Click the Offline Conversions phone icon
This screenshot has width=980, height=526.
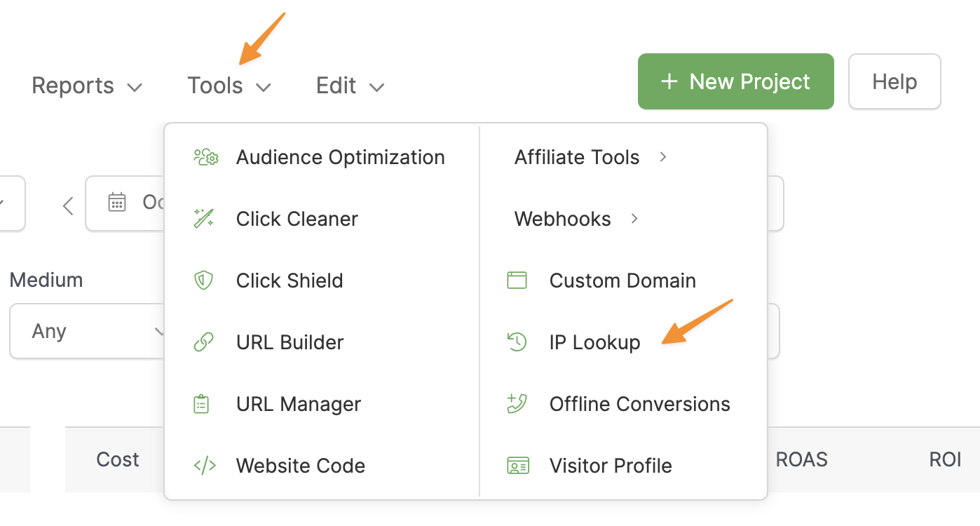[x=517, y=404]
